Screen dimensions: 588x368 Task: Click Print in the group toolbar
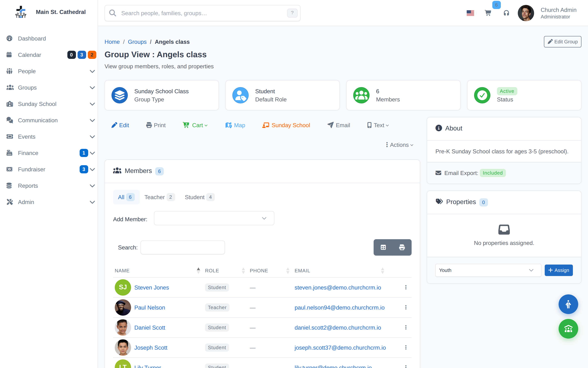(156, 125)
